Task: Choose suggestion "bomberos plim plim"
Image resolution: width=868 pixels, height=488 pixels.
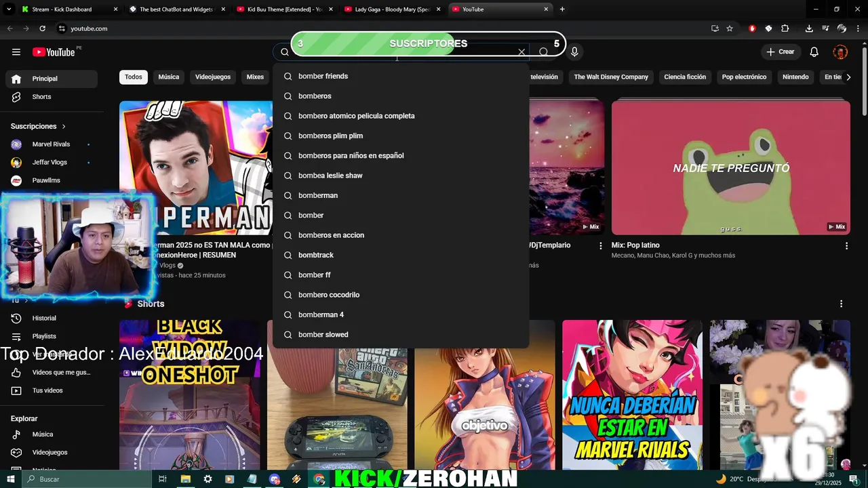Action: 401,136
